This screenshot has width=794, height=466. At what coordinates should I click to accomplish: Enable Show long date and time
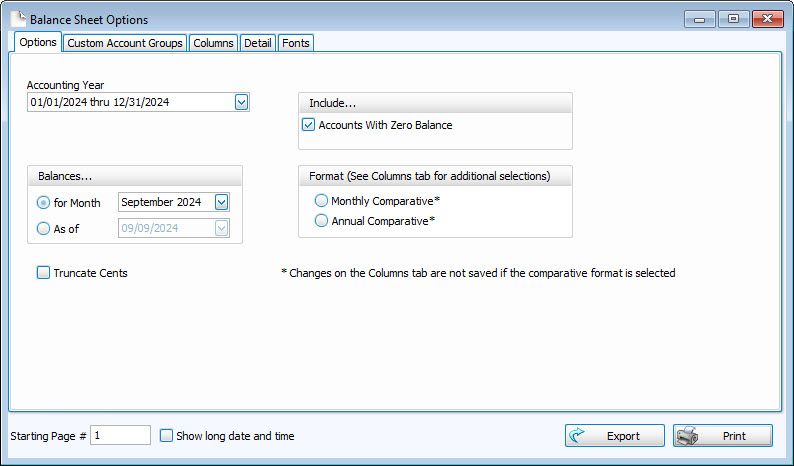click(x=167, y=436)
